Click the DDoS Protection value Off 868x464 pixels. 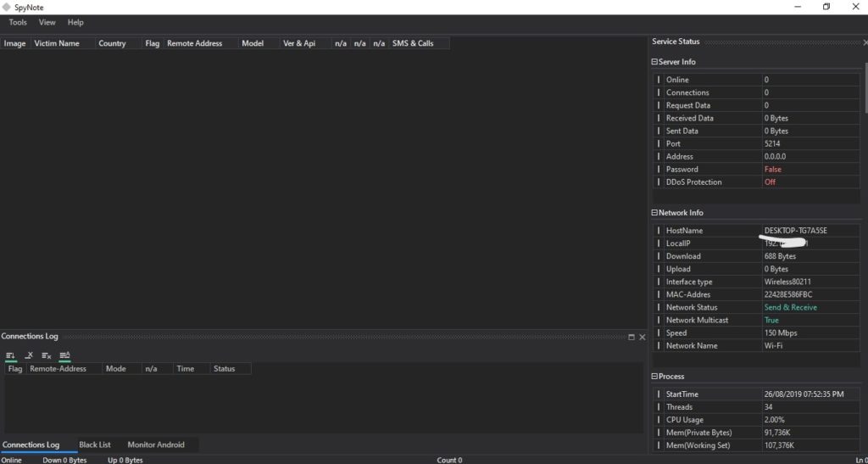(x=770, y=182)
